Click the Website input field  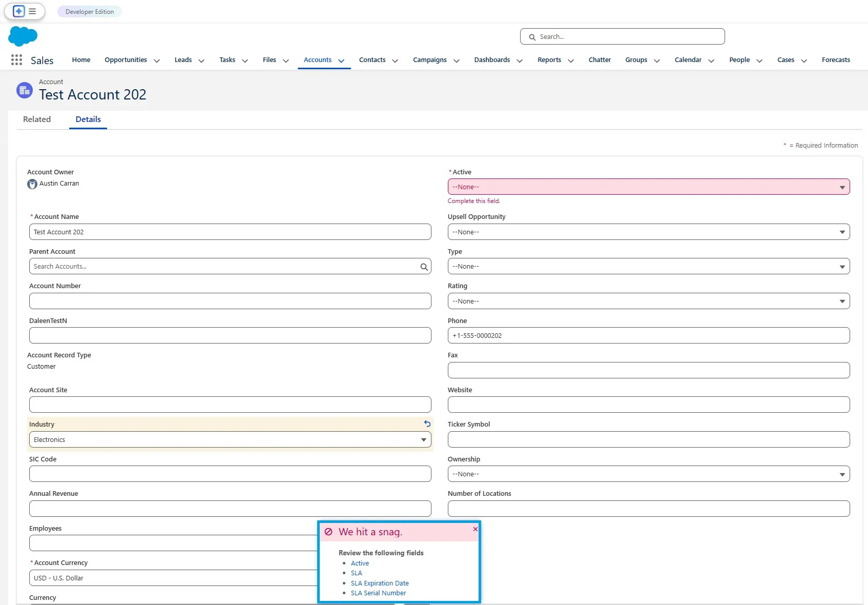(649, 405)
